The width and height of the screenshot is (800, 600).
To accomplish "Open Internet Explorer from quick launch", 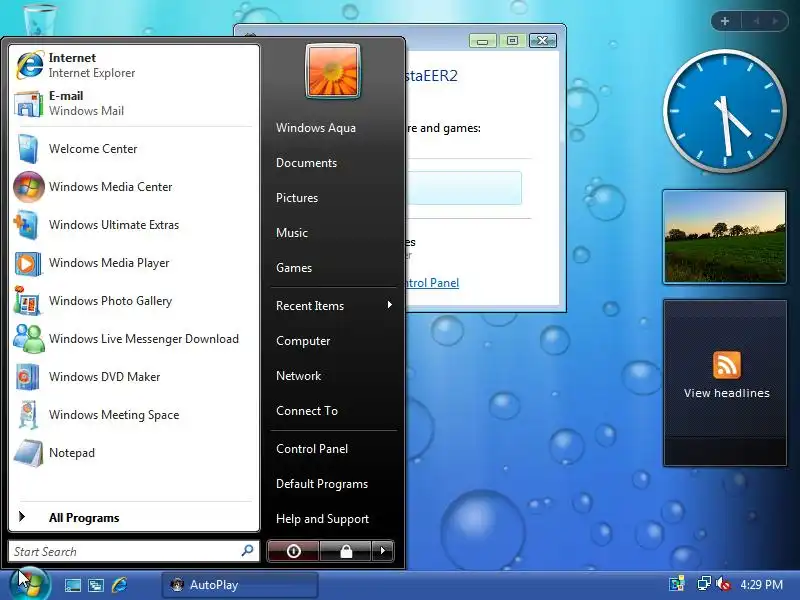I will (x=119, y=585).
